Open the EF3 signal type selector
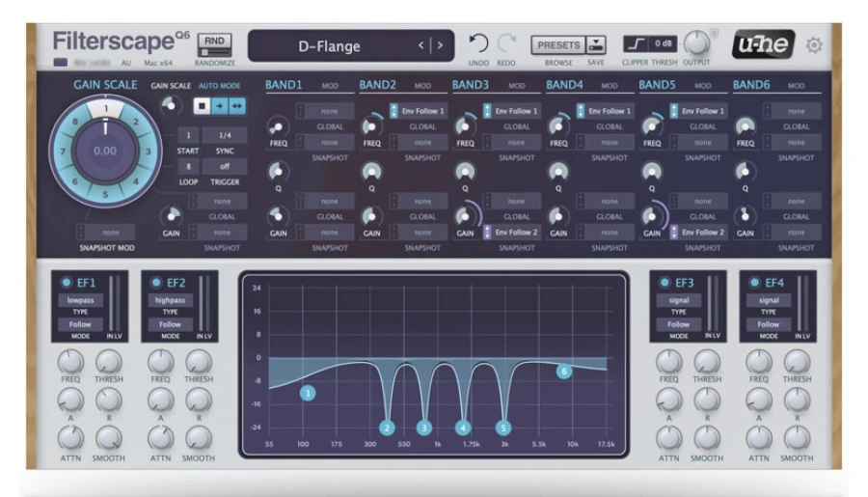868x497 pixels. (x=679, y=300)
